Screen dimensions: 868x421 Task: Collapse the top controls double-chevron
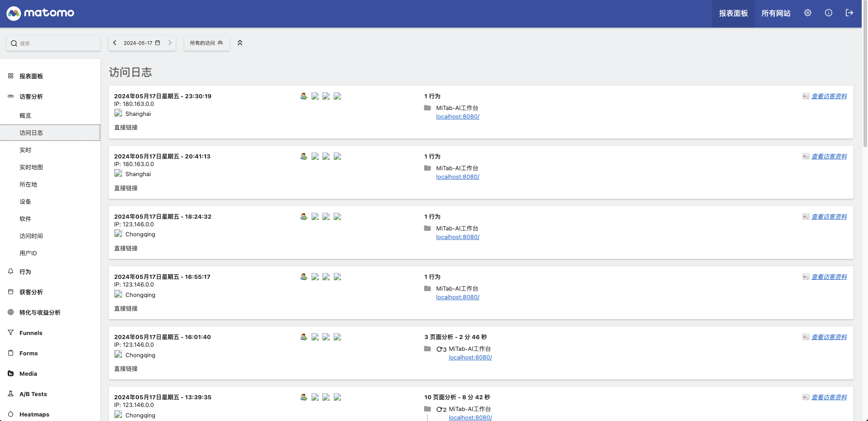coord(240,43)
